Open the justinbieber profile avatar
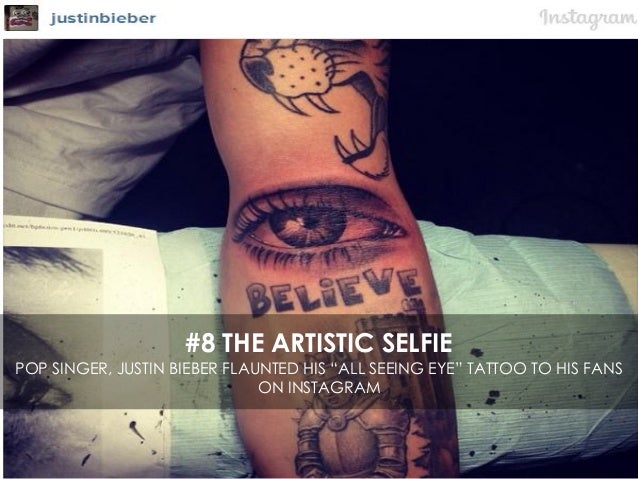The image size is (638, 479). [x=21, y=18]
